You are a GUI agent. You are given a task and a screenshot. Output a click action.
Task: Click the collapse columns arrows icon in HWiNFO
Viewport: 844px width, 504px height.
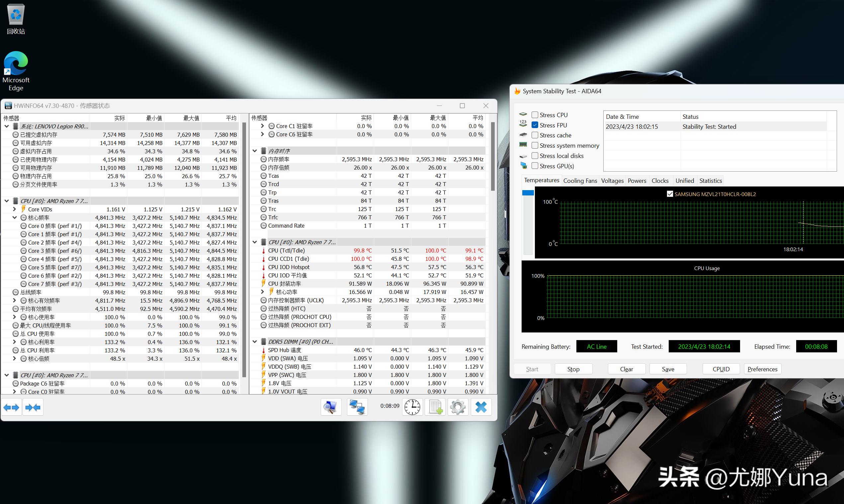coord(33,407)
